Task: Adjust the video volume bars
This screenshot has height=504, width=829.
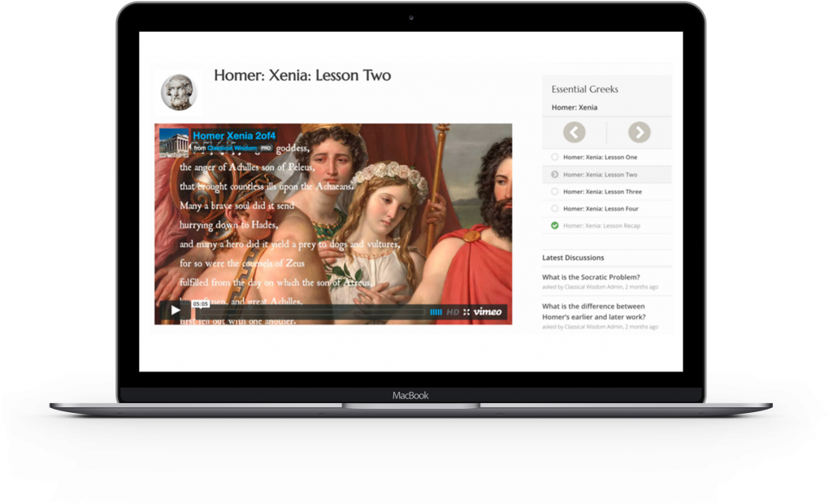Action: tap(436, 312)
